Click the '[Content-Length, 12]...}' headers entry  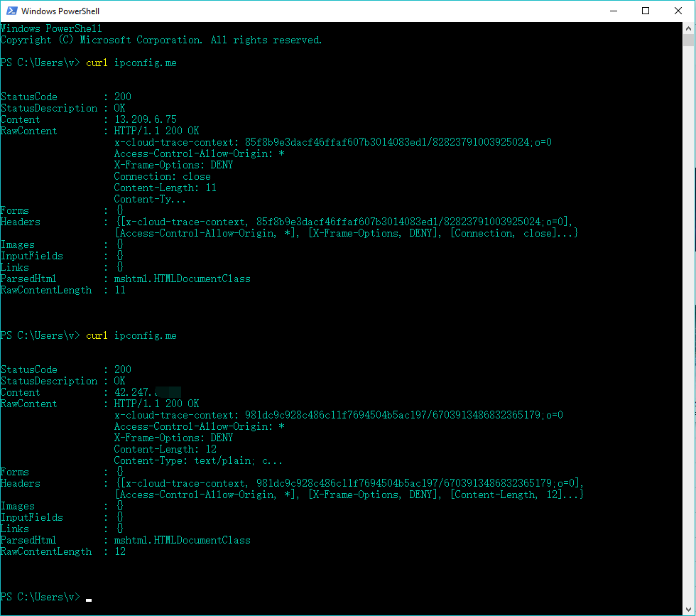(x=517, y=495)
